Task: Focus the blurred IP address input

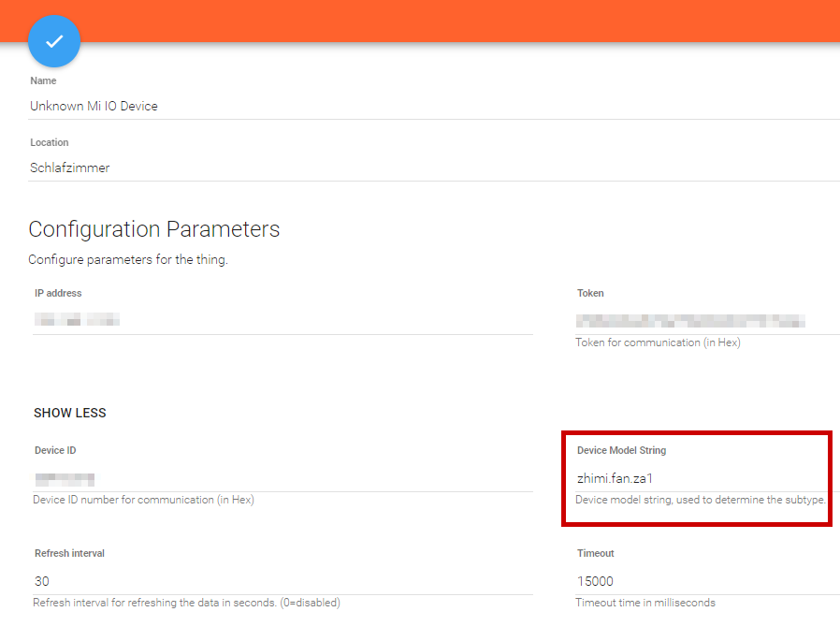Action: pyautogui.click(x=282, y=320)
